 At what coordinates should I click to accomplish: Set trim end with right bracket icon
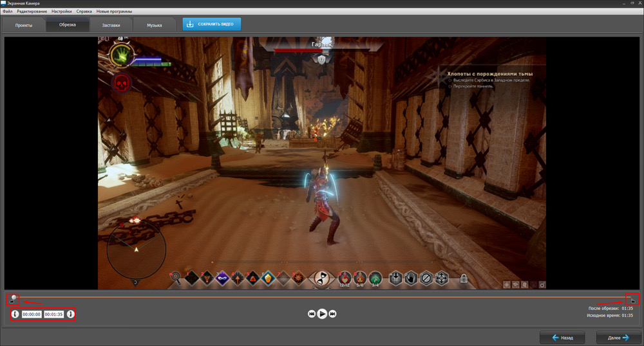click(x=71, y=314)
